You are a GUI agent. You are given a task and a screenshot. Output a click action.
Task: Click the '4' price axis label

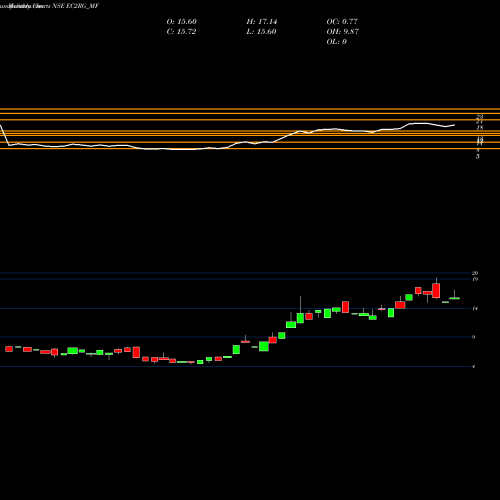click(x=473, y=367)
